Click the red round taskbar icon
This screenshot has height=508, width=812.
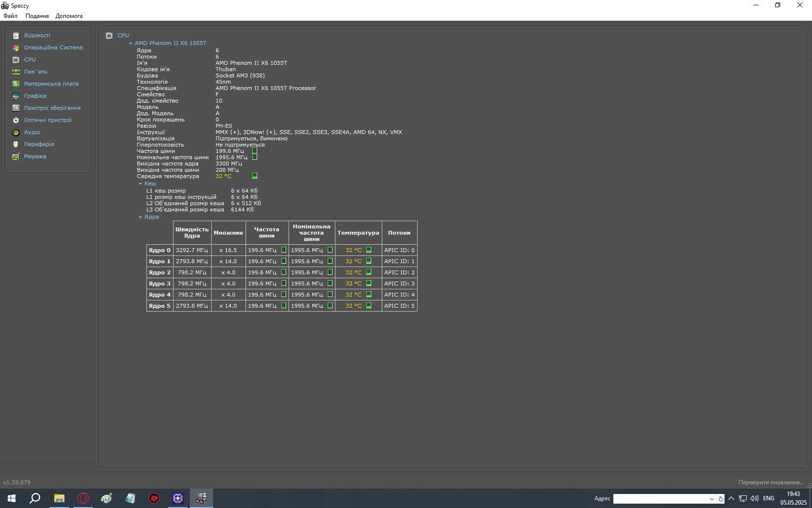coord(154,498)
